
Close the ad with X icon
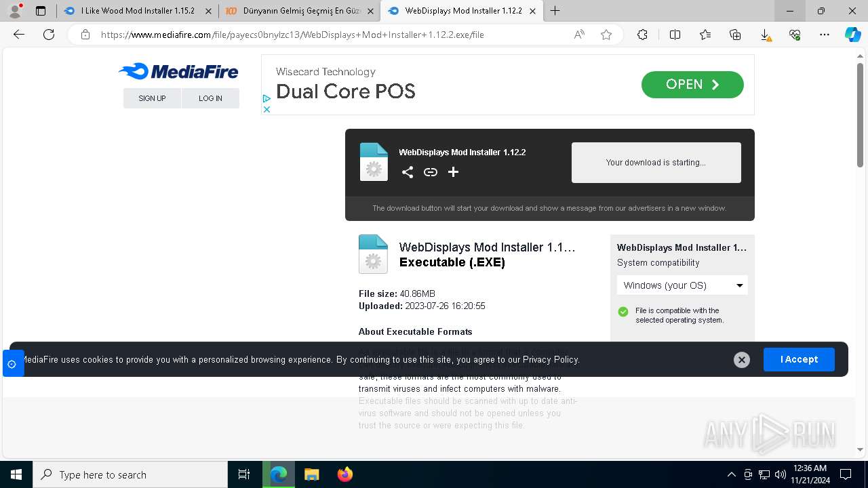(x=267, y=109)
